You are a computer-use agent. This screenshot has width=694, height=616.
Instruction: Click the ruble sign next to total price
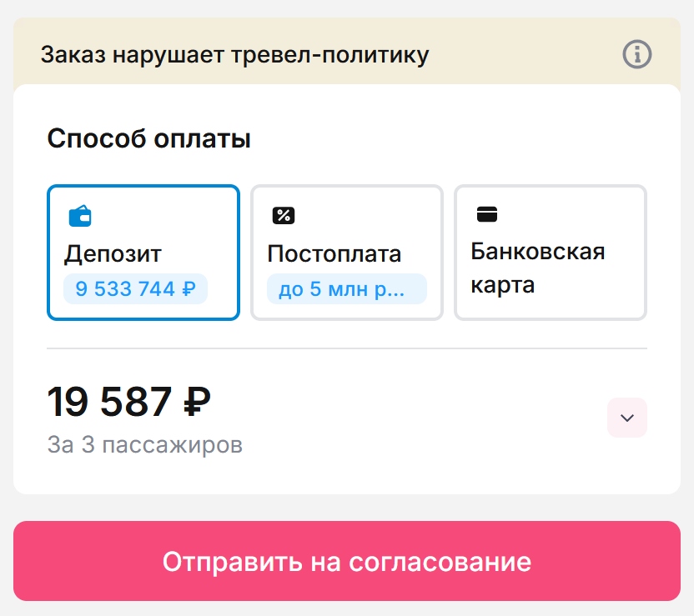(x=197, y=403)
